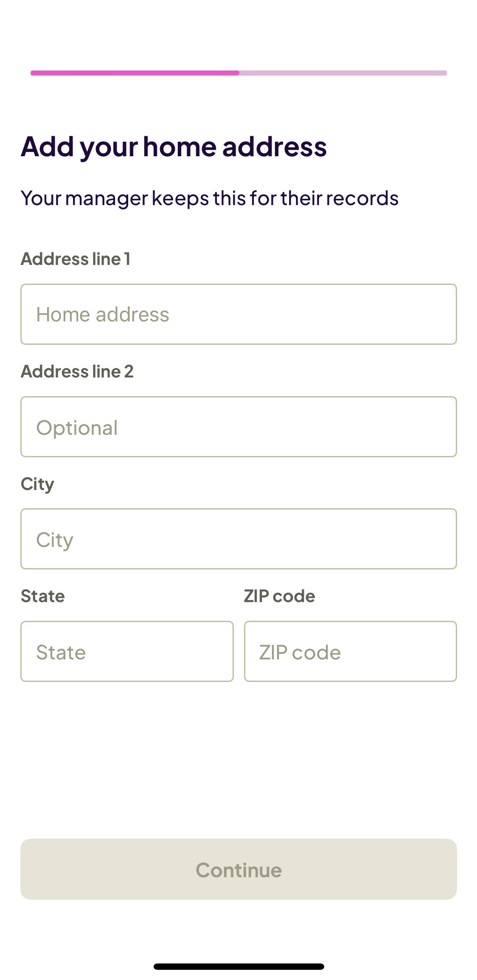Click the Address line 1 label

[x=76, y=259]
